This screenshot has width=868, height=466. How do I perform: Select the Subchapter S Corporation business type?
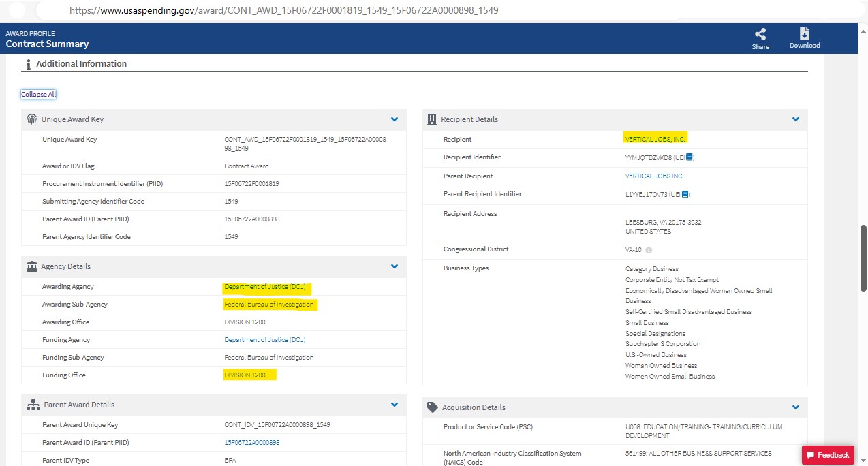(663, 344)
